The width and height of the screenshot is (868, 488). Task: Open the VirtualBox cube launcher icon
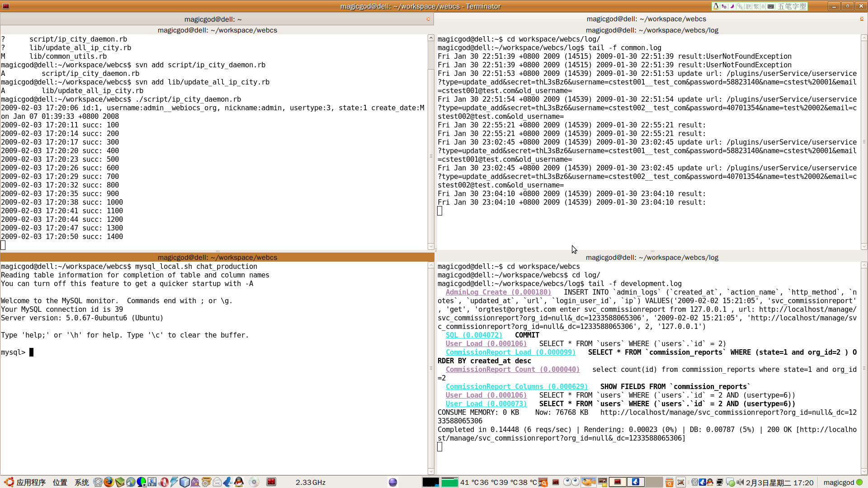(184, 482)
